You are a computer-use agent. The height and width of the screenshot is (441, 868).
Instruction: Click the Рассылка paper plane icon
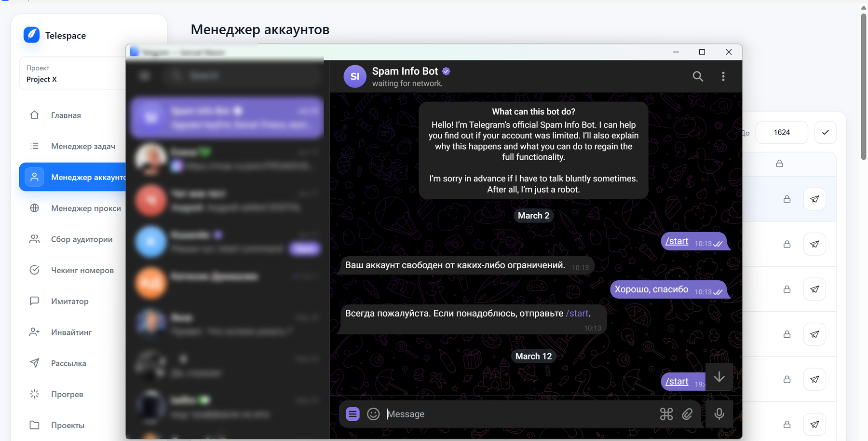(x=34, y=363)
